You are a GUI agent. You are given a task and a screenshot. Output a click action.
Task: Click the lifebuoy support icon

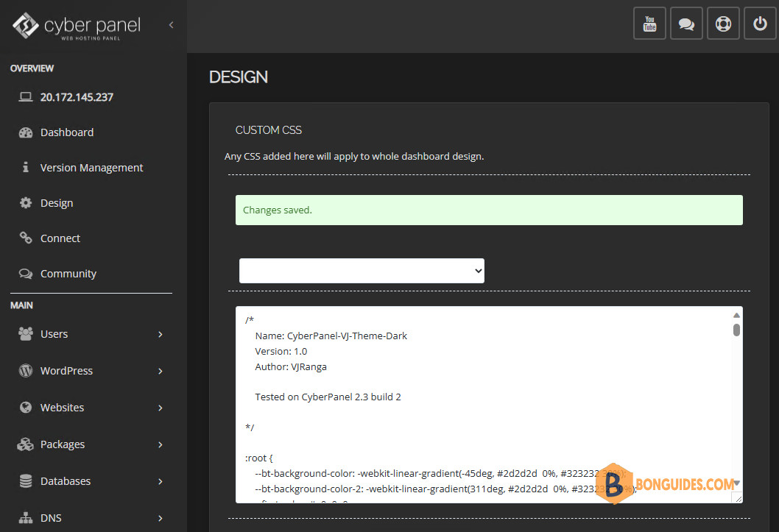pos(723,24)
